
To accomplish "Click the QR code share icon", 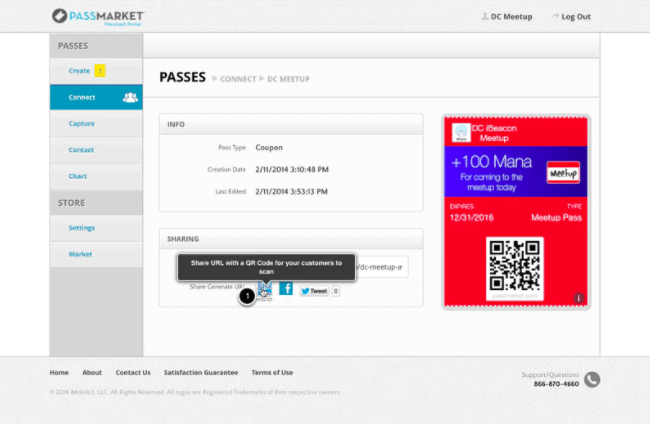I will [x=264, y=289].
